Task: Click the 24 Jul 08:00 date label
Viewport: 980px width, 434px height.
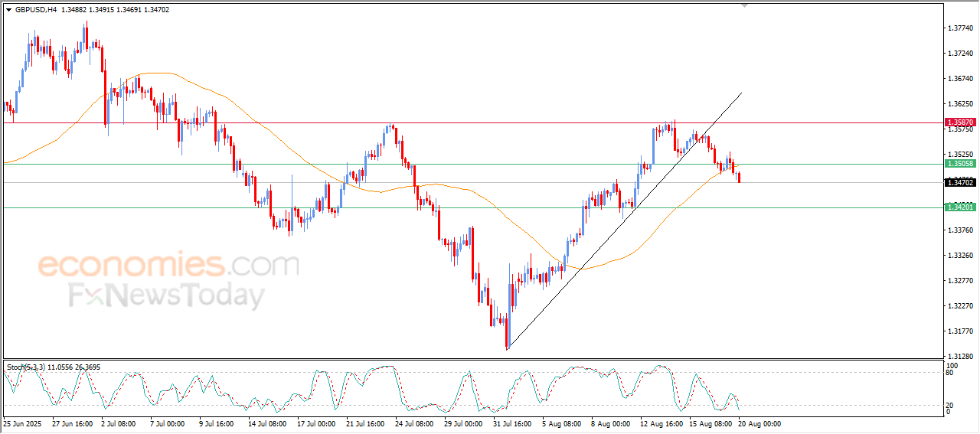Action: click(x=414, y=423)
